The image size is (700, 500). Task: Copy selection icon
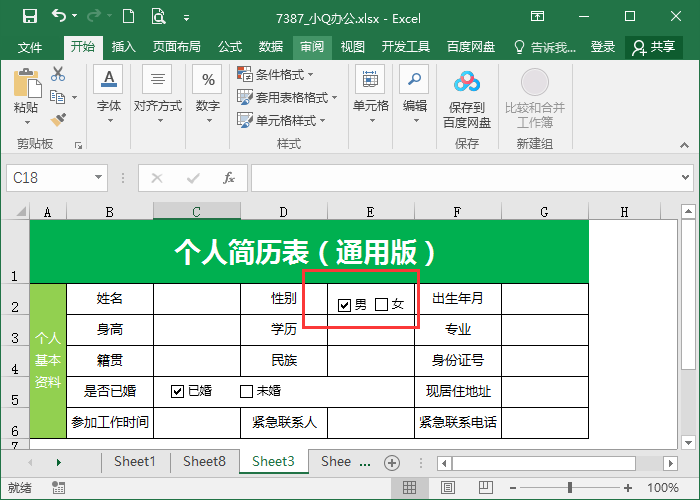click(58, 96)
